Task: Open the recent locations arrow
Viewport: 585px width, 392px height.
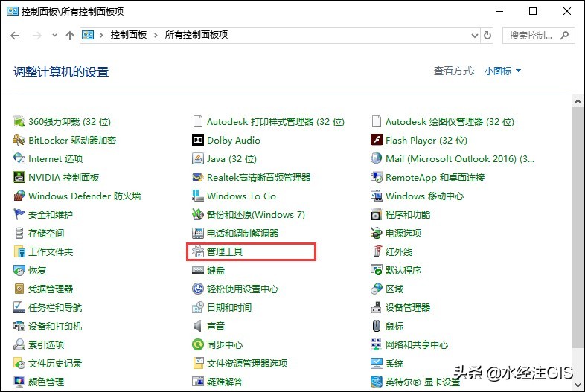Action: tap(54, 36)
